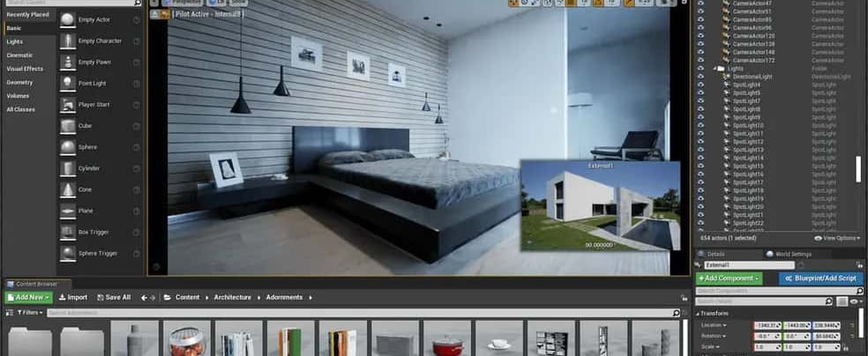Viewport: 868px width, 356px height.
Task: Click the Import icon in Content Browser
Action: coord(63,298)
